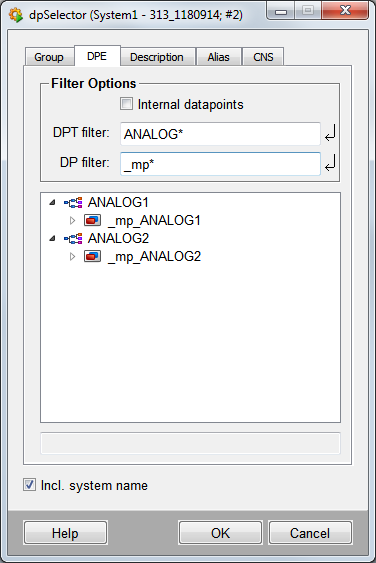
Task: Click the ANALOG1 datapoint type icon
Action: [x=73, y=203]
